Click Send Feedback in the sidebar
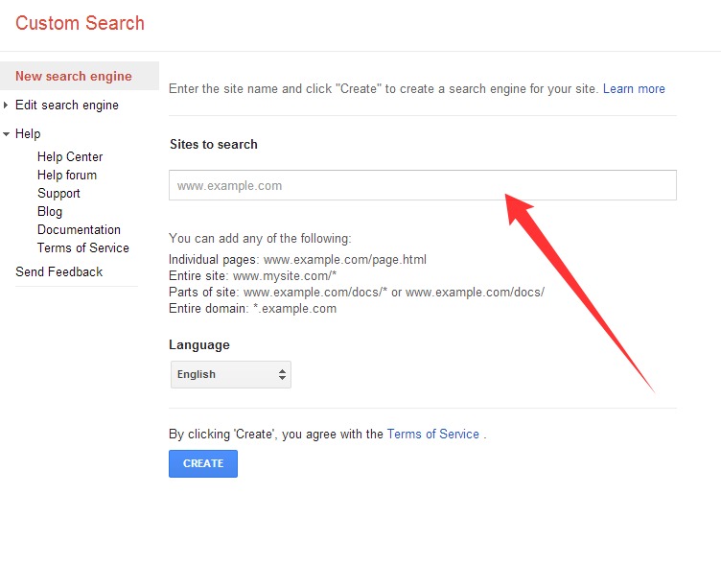This screenshot has height=588, width=721. pos(58,271)
